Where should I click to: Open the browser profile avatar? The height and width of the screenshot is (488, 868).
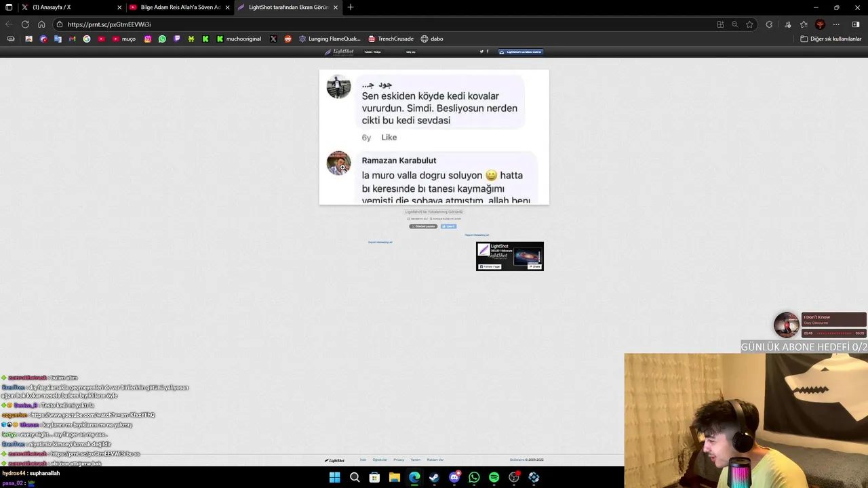820,24
